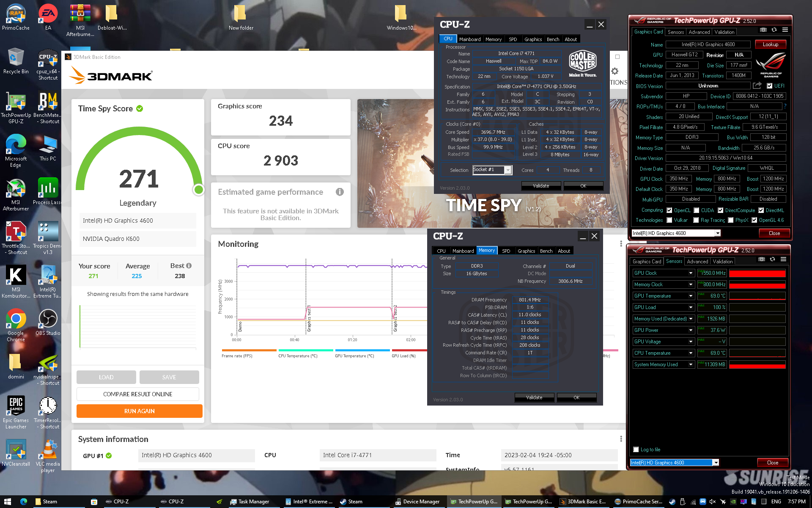Open three-dot menu of System information section
The width and height of the screenshot is (812, 508).
pyautogui.click(x=621, y=439)
